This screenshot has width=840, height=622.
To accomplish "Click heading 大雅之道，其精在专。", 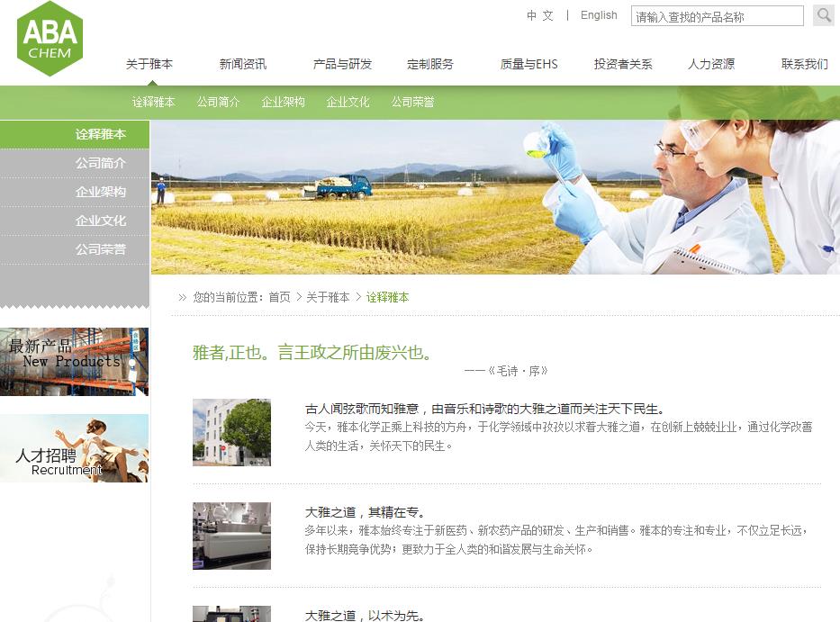I will coord(366,513).
